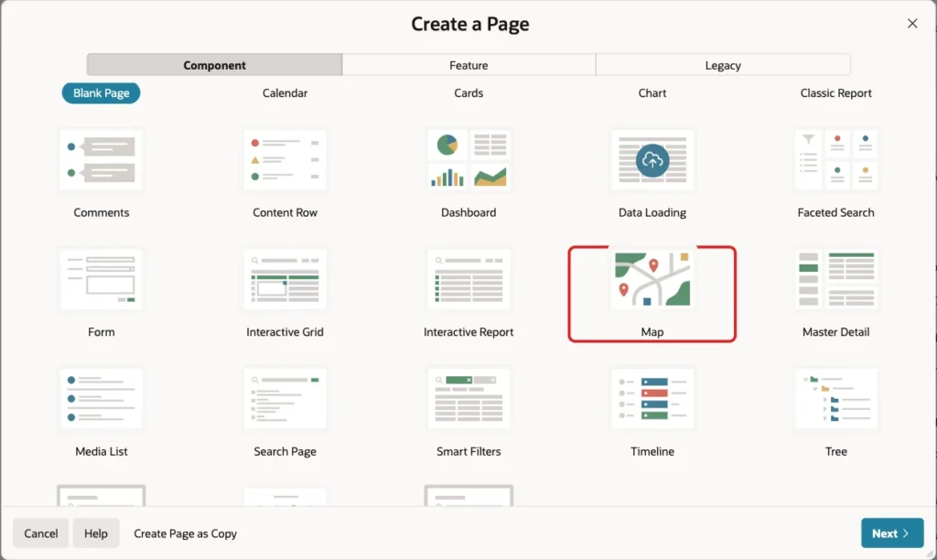The image size is (937, 560).
Task: Select the Comments page type icon
Action: coord(101,160)
